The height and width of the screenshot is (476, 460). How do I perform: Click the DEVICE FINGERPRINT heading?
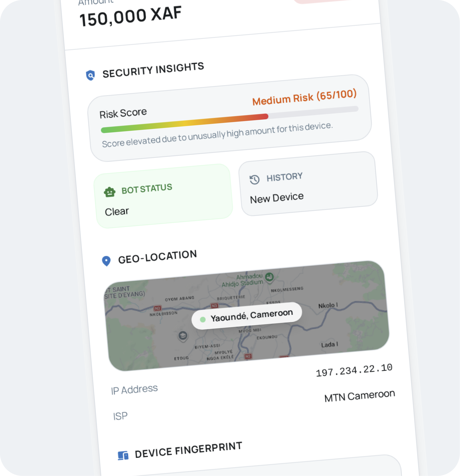pos(188,450)
